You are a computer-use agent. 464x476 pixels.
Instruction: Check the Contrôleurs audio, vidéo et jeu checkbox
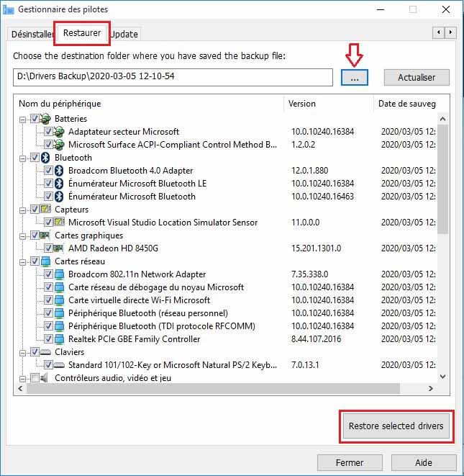click(x=35, y=377)
